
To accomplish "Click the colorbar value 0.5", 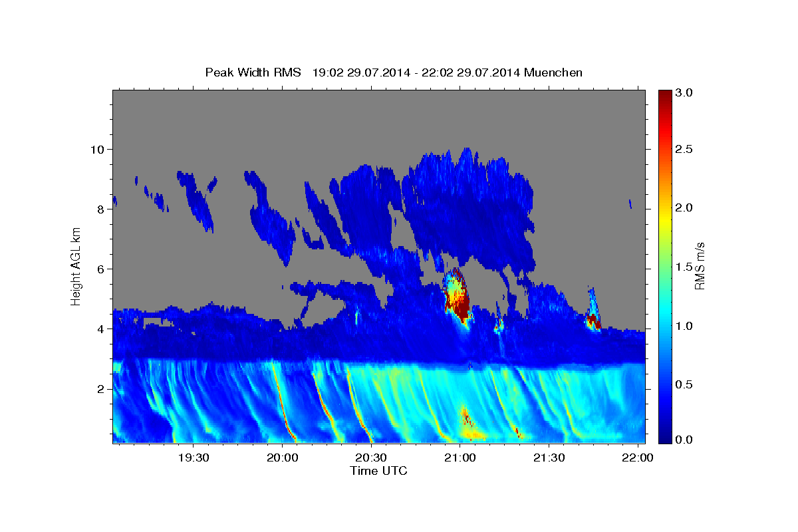I will 685,384.
